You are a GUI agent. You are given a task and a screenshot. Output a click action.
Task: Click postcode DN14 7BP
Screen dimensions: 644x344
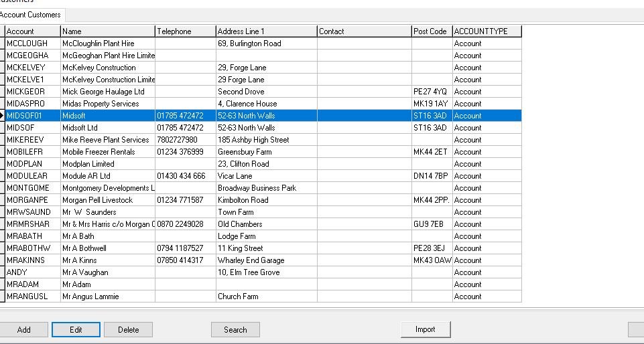[x=432, y=176]
